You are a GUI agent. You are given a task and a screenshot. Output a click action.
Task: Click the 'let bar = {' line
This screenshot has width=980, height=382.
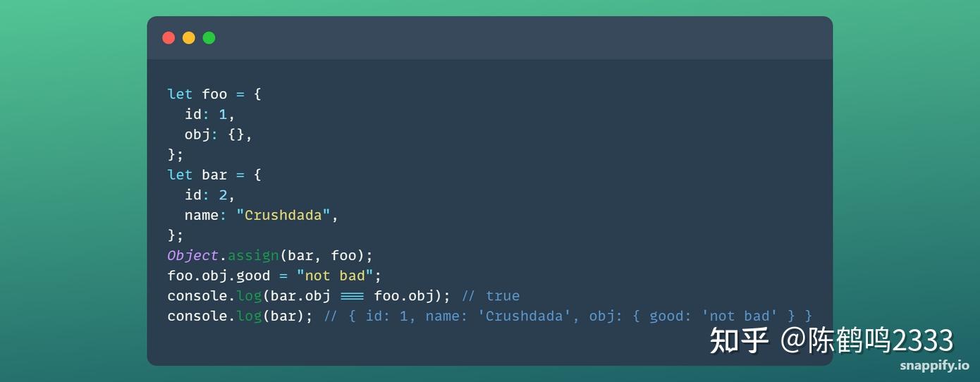pos(214,175)
